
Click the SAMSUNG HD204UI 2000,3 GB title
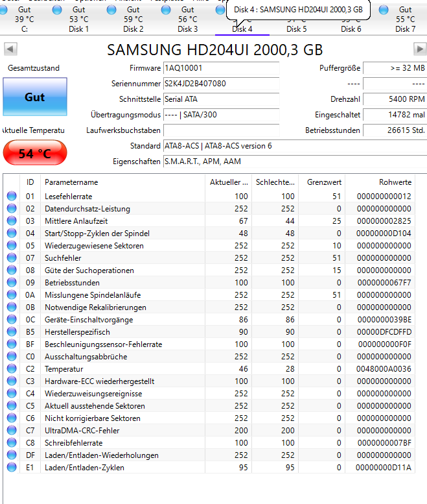214,50
